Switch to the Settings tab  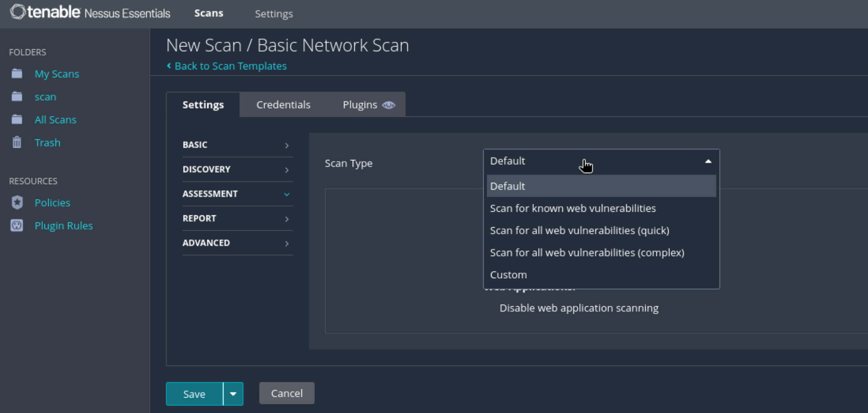[x=203, y=105]
